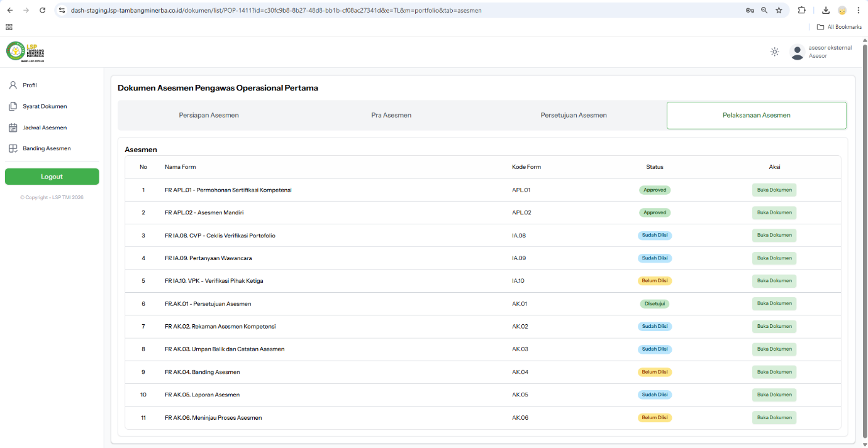Click the Sudah Diisi badge for IA.08
Screen dimensions: 868x448
click(x=655, y=235)
